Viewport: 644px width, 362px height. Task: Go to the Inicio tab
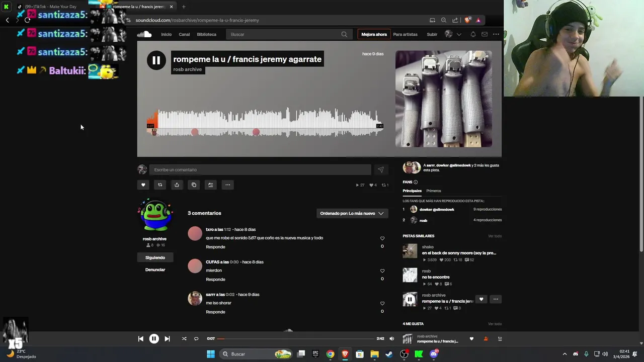(x=166, y=34)
